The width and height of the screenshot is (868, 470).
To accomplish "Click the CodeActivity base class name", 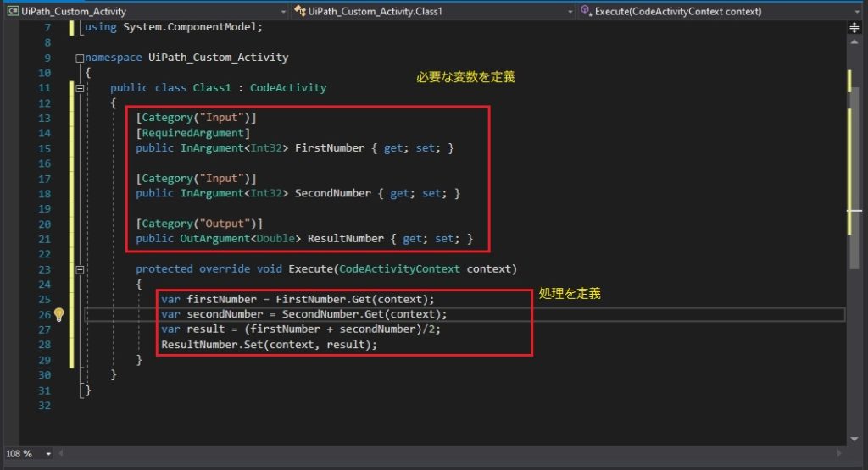I will coord(288,87).
